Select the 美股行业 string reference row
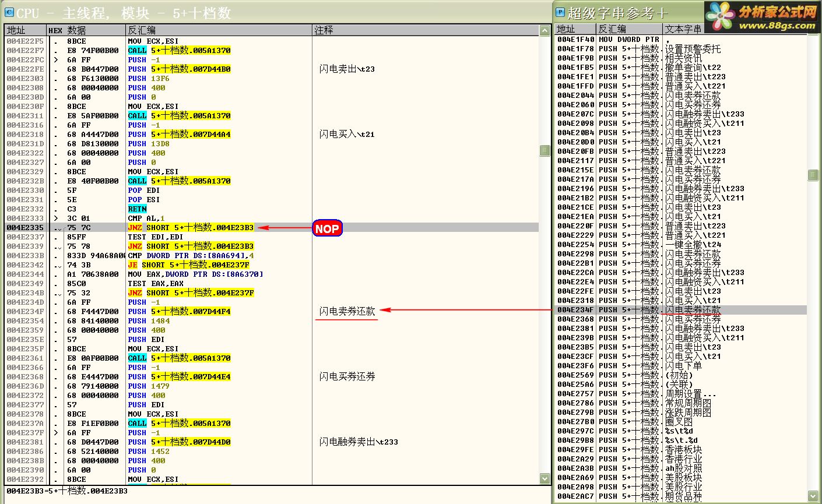The height and width of the screenshot is (504, 822). pos(681,487)
